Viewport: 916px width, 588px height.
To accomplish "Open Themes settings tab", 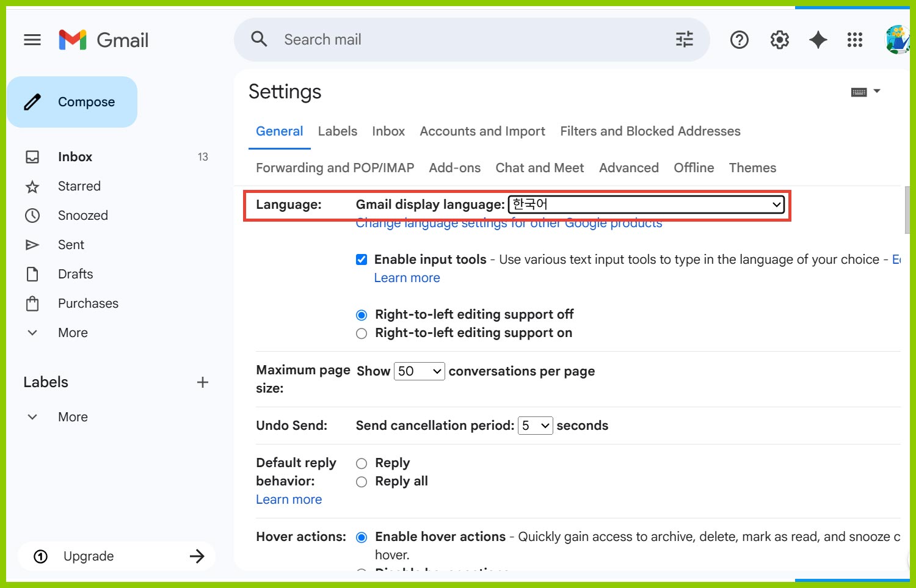I will point(752,168).
